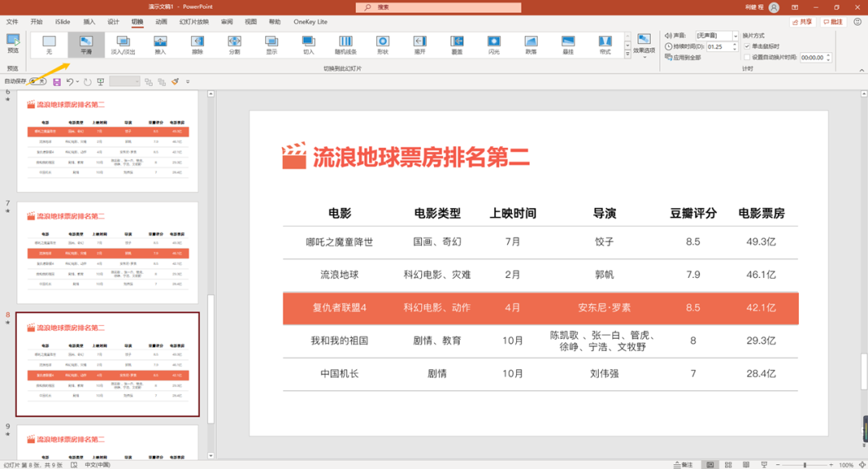This screenshot has width=868, height=469.
Task: Apply the 闪光 flash transition
Action: tap(493, 44)
